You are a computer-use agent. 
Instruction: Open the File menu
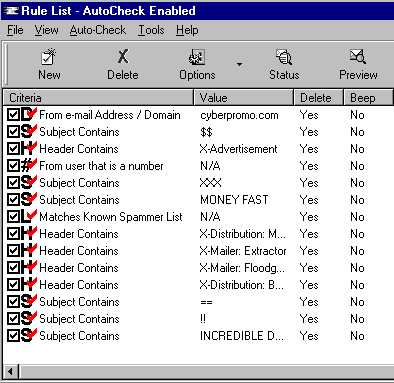15,30
